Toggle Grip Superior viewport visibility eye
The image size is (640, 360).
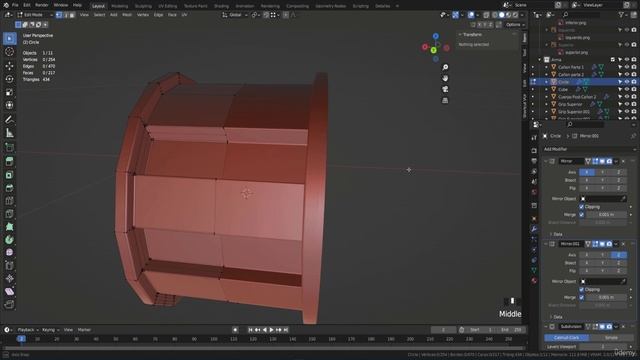point(627,104)
